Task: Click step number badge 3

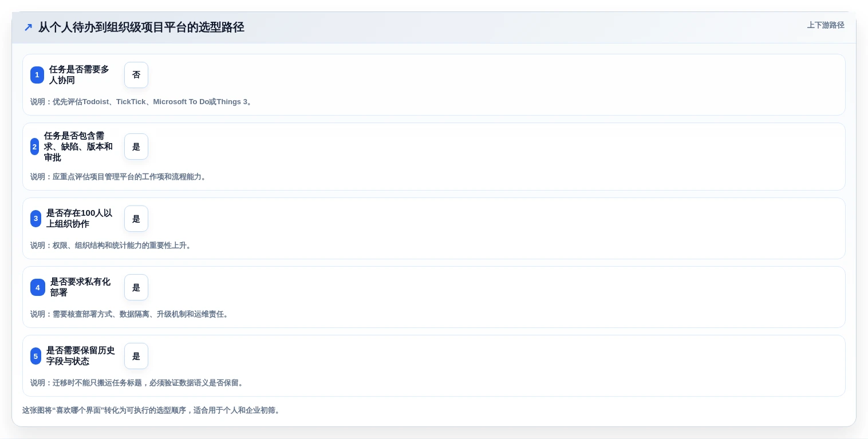Action: [36, 219]
